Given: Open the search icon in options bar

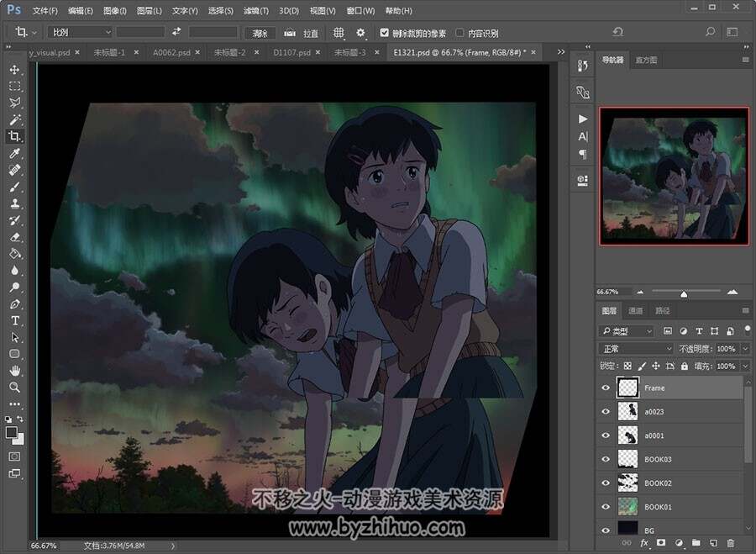Looking at the screenshot, I should [710, 32].
